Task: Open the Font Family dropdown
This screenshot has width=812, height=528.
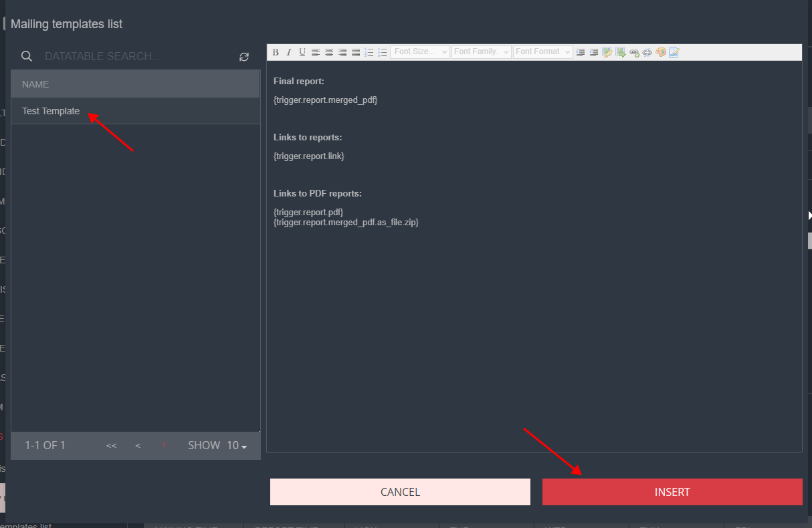Action: click(x=482, y=52)
